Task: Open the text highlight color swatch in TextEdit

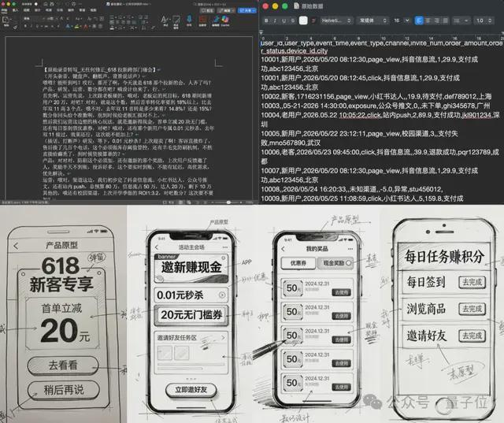Action: pos(313,20)
